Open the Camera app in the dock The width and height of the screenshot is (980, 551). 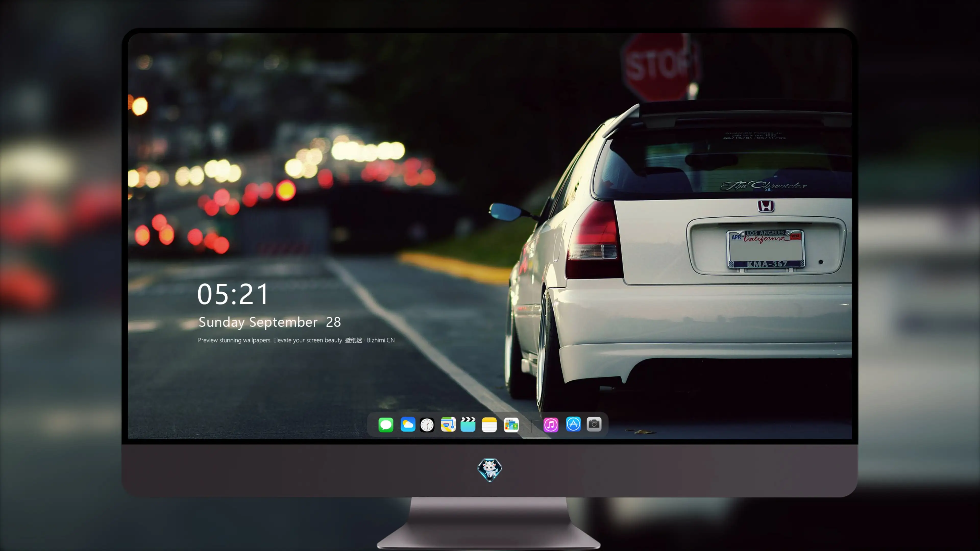[594, 424]
